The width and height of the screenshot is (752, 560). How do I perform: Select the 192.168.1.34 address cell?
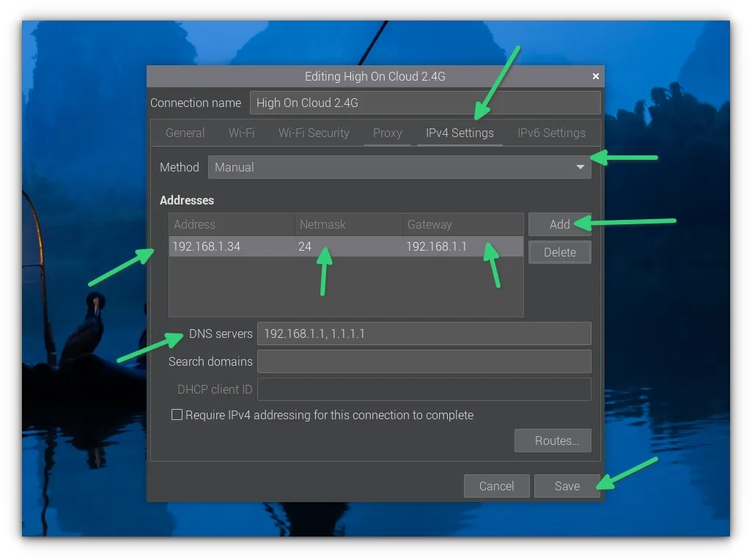coord(206,247)
